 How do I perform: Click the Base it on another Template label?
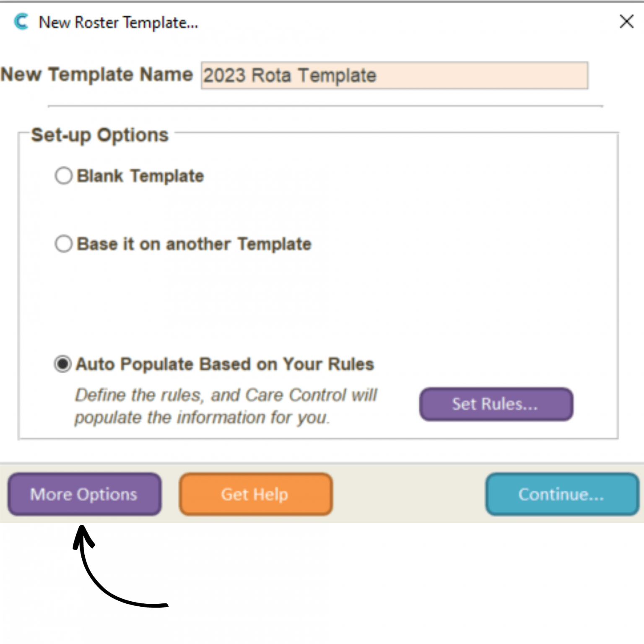[194, 244]
